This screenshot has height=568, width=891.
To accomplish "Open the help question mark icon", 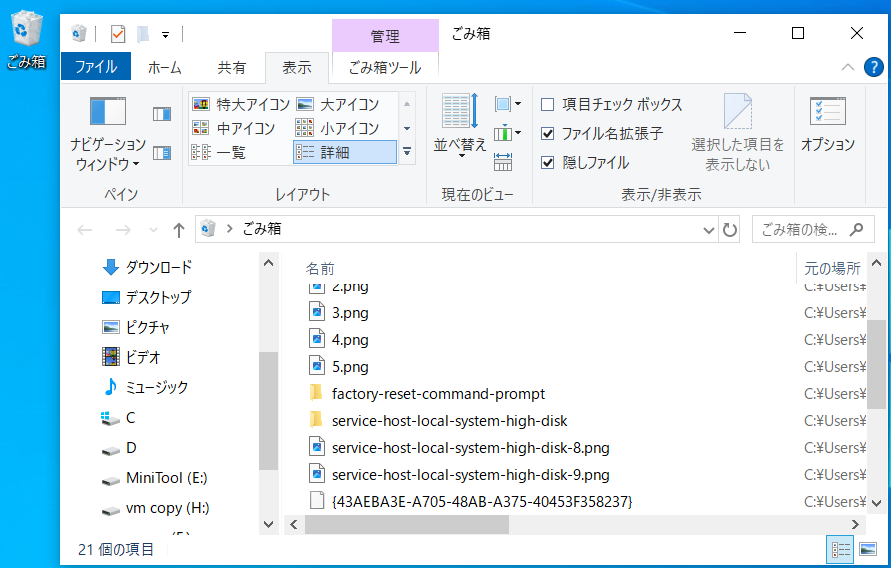I will coord(873,67).
